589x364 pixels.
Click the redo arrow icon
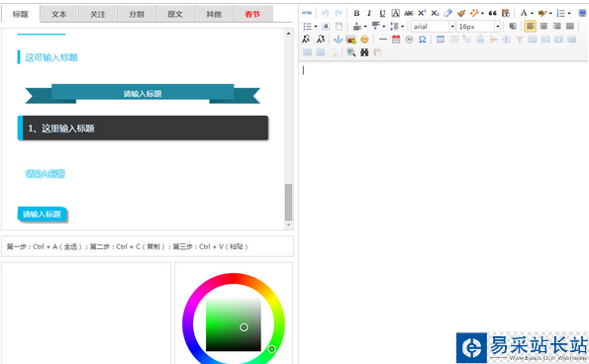pos(339,13)
